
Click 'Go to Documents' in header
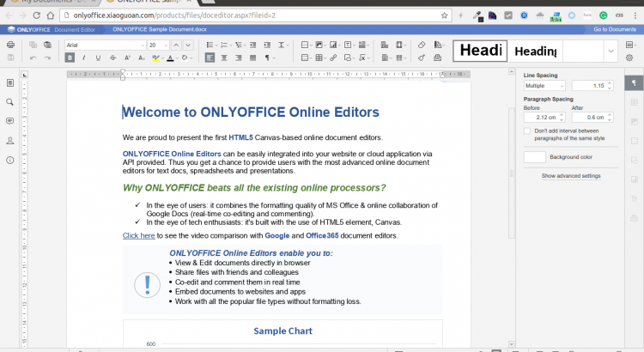(x=613, y=30)
